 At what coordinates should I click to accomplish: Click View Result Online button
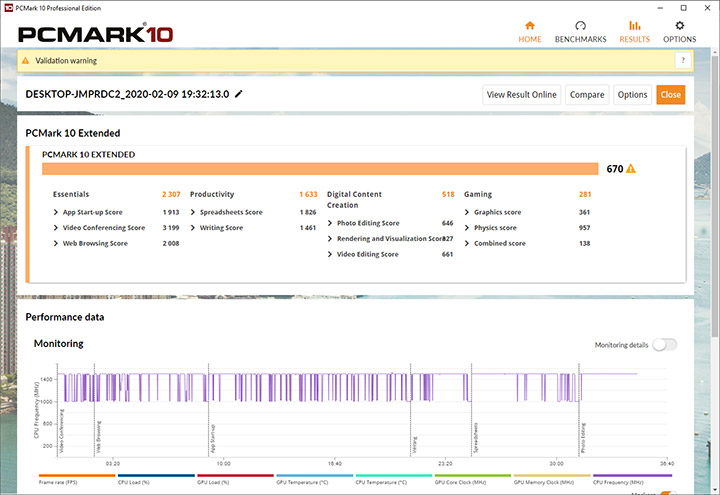point(522,95)
